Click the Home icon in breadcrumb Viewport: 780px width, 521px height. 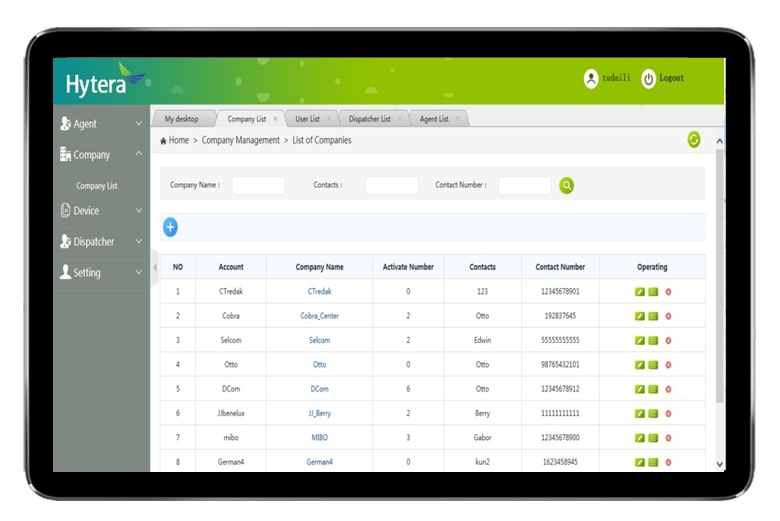164,141
